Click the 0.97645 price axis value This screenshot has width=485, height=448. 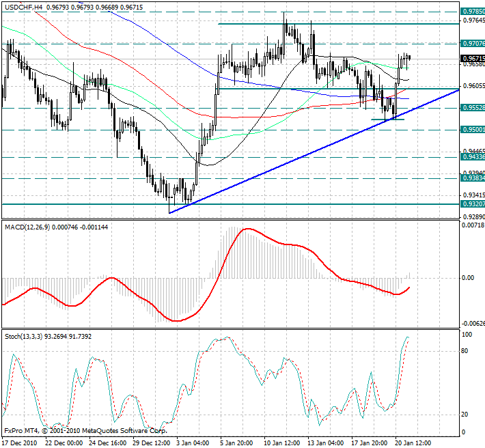[474, 20]
